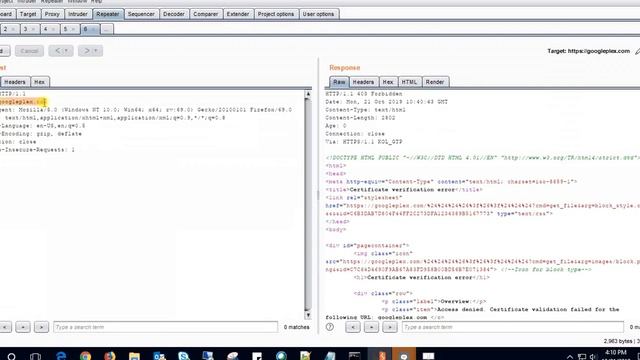Open File Explorer from the taskbar

coord(134,356)
